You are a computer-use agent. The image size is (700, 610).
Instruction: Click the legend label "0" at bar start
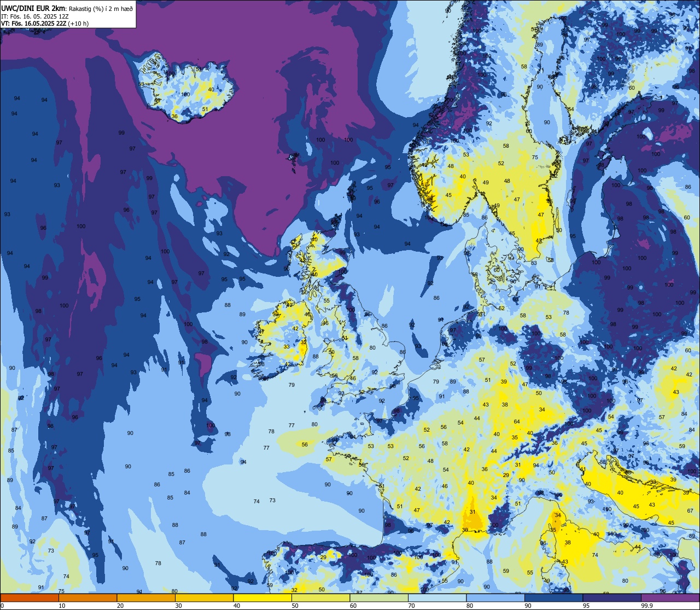pos(3,606)
